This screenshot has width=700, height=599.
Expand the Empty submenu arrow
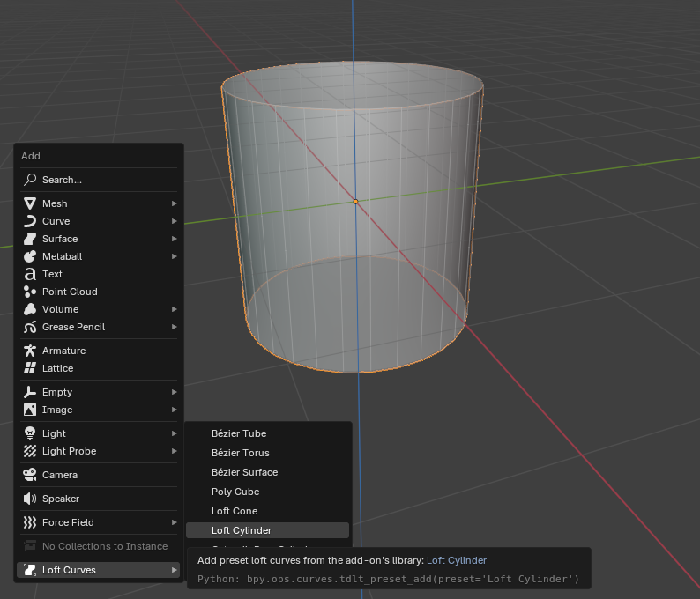[x=174, y=392]
